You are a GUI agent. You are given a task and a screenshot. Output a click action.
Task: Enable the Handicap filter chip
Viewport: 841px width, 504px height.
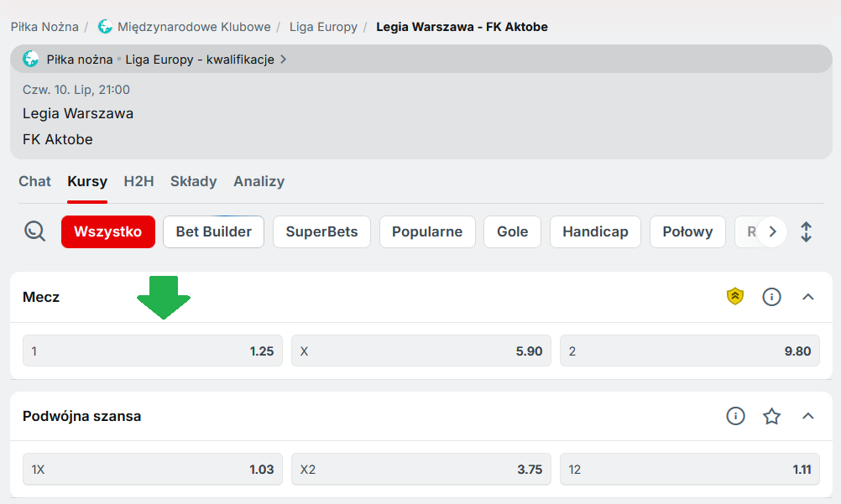[595, 232]
